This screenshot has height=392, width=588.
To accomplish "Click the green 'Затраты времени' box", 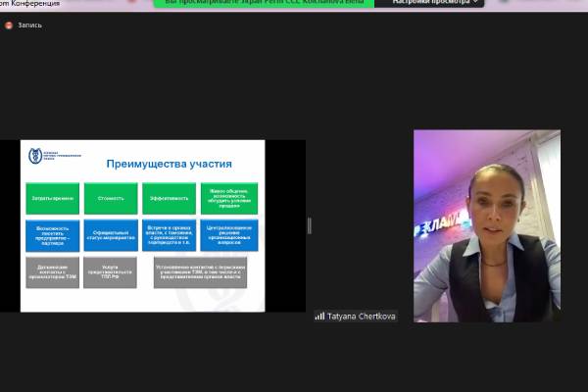I will click(53, 198).
